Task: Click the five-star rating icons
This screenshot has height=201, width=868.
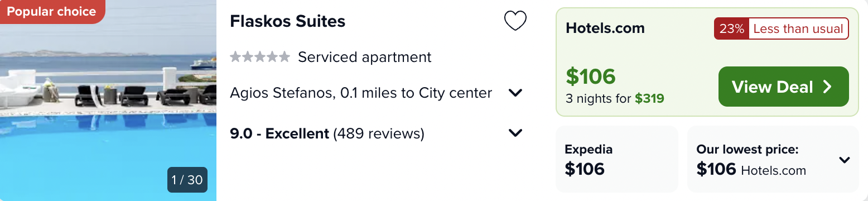Action: [x=260, y=57]
